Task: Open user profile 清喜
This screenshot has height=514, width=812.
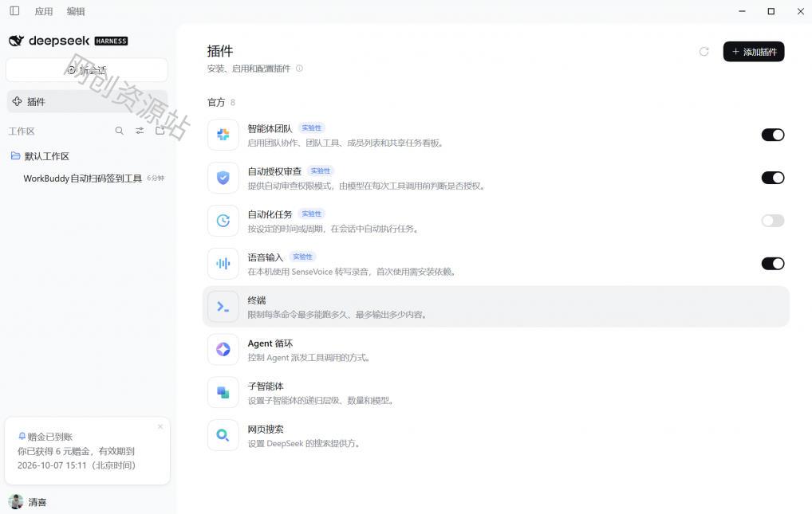Action: 27,501
